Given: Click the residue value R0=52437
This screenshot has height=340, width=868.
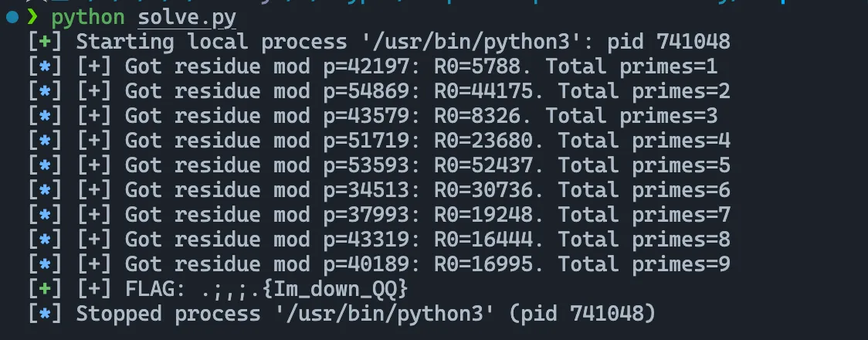Looking at the screenshot, I should tap(483, 165).
